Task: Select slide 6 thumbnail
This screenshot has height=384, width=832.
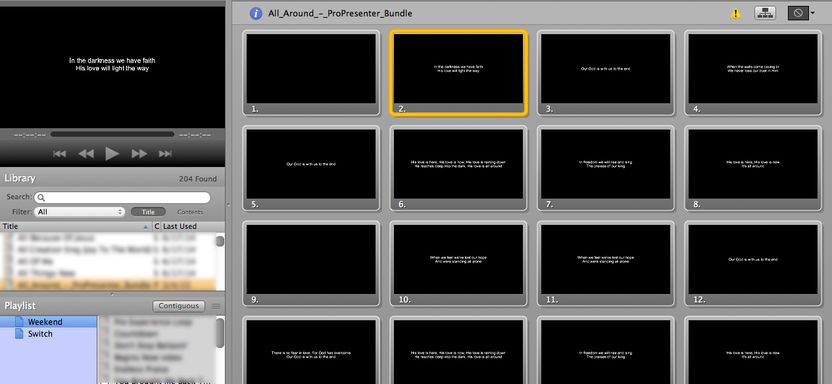Action: pos(458,168)
